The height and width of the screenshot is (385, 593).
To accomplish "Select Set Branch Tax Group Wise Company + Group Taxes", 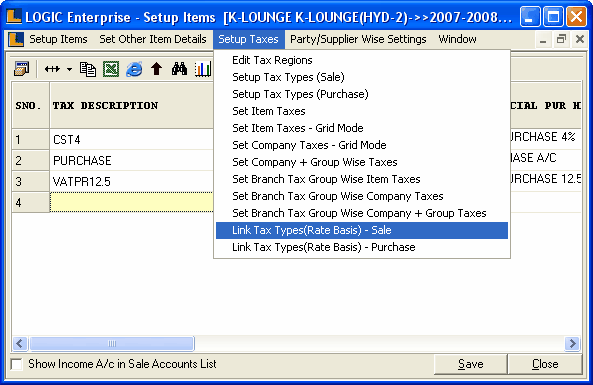I will click(x=362, y=213).
